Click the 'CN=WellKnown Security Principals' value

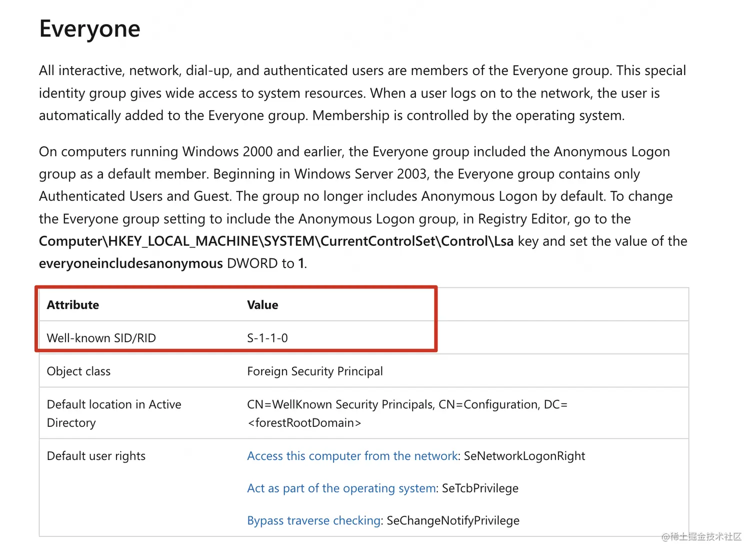[341, 404]
